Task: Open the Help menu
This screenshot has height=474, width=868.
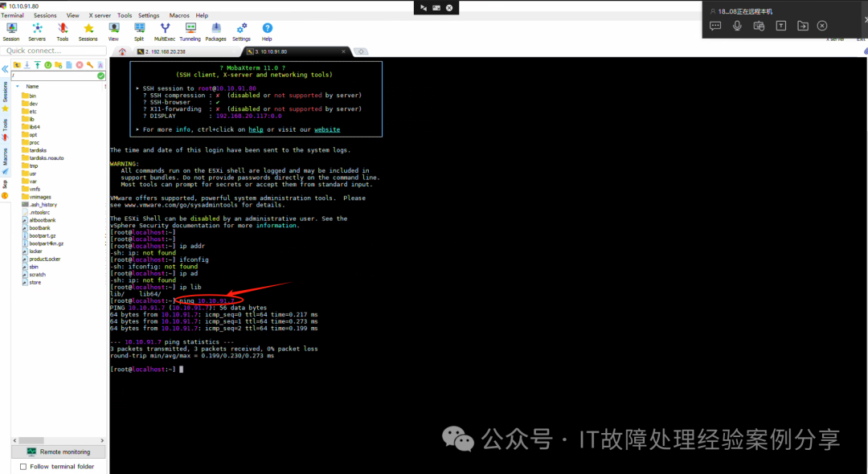Action: click(202, 15)
